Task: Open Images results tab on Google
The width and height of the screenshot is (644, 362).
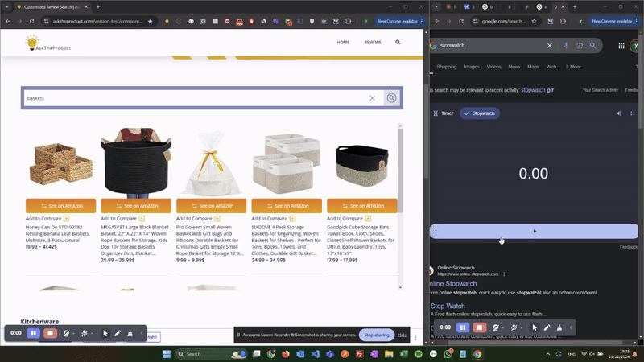Action: pos(472,67)
